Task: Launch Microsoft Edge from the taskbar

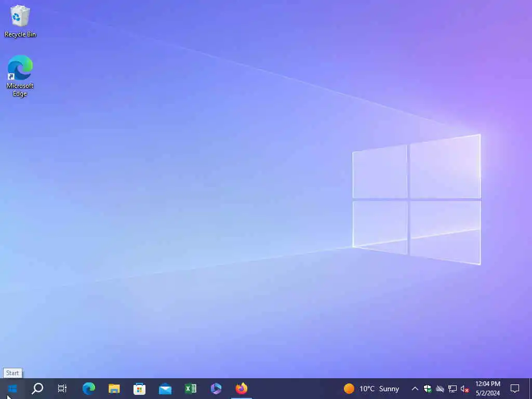Action: (x=89, y=389)
